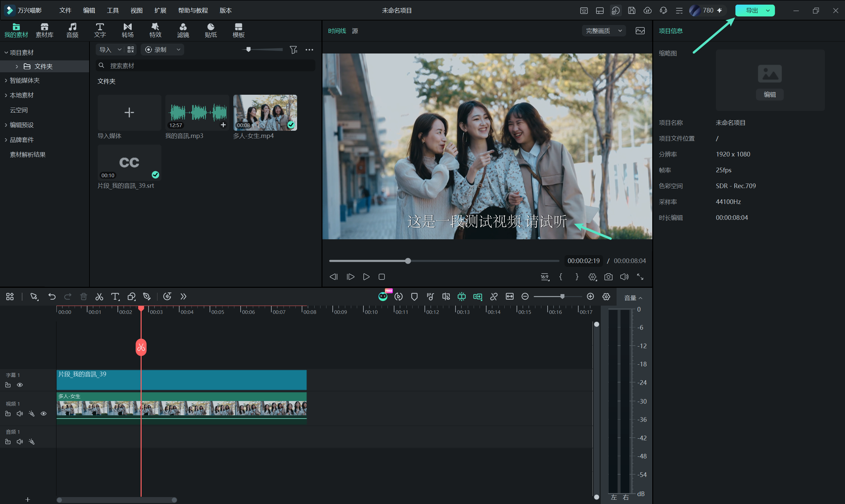This screenshot has width=845, height=504.
Task: Mute the 视频 1 track
Action: click(x=20, y=414)
